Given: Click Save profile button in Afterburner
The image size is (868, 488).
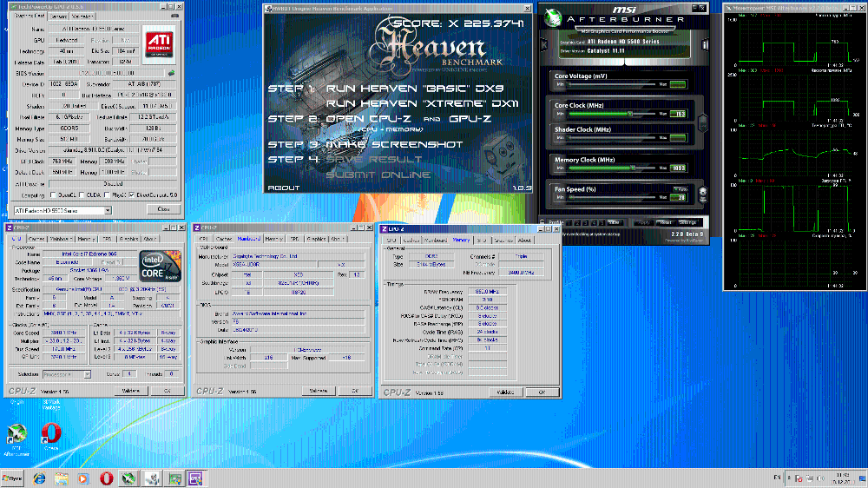Looking at the screenshot, I should point(614,222).
